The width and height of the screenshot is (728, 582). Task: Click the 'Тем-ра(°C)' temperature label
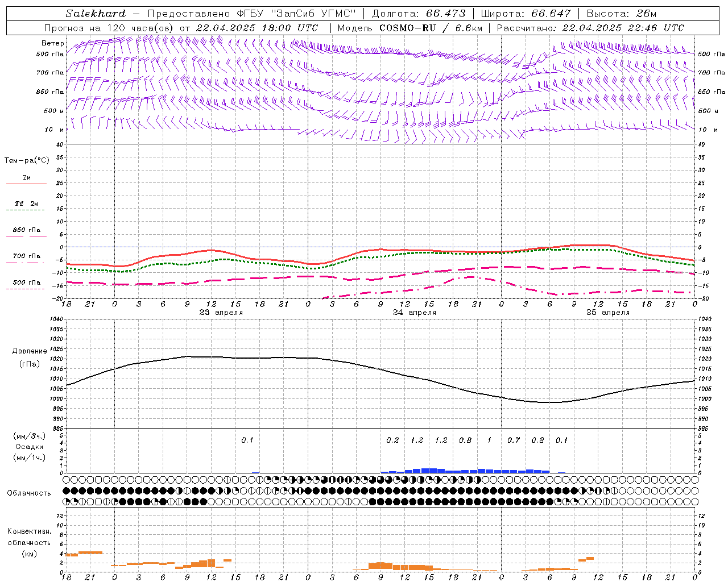click(x=27, y=161)
